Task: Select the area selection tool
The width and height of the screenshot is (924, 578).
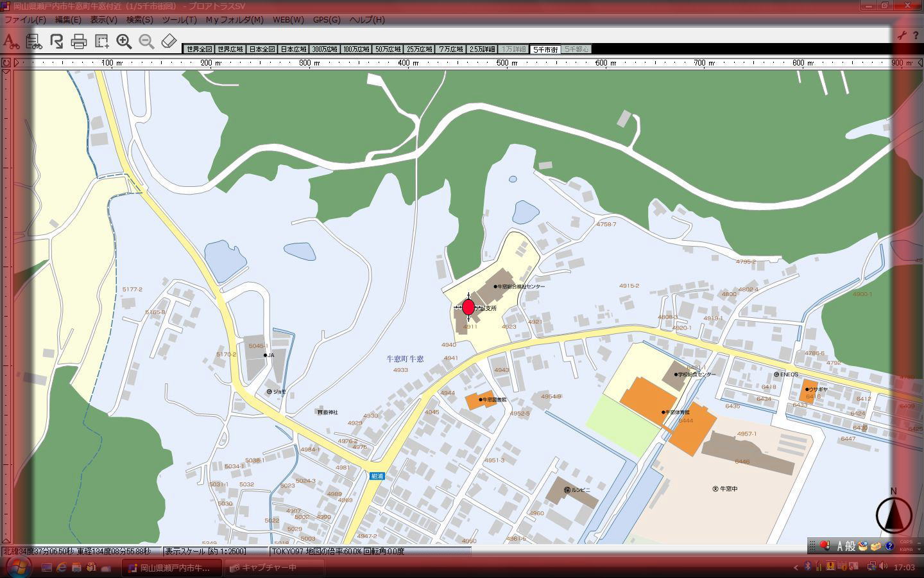Action: click(101, 42)
